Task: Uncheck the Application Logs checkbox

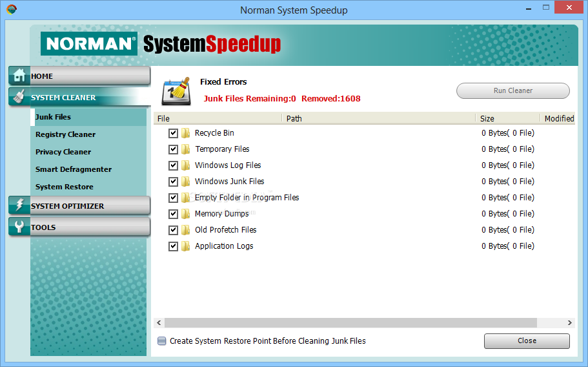Action: (x=173, y=246)
